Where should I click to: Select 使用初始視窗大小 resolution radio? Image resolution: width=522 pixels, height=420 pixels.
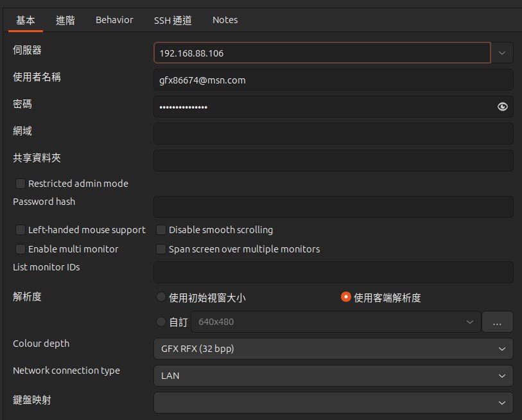[x=161, y=297]
